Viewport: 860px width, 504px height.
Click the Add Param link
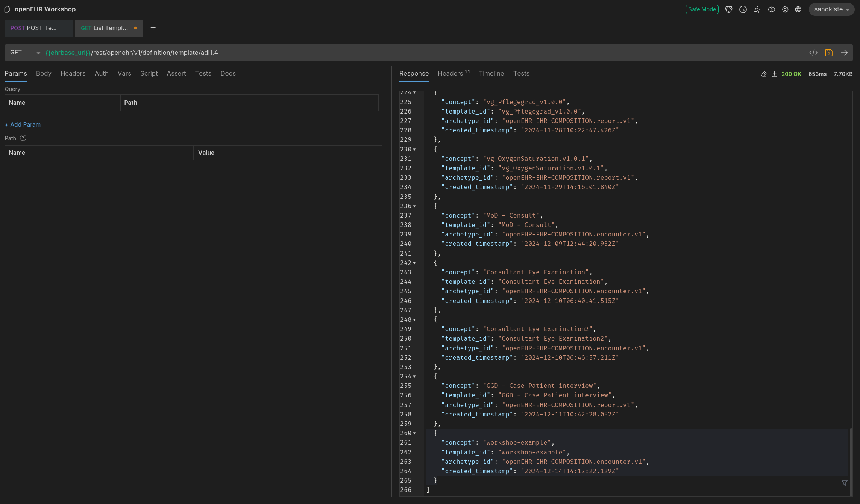(x=23, y=124)
